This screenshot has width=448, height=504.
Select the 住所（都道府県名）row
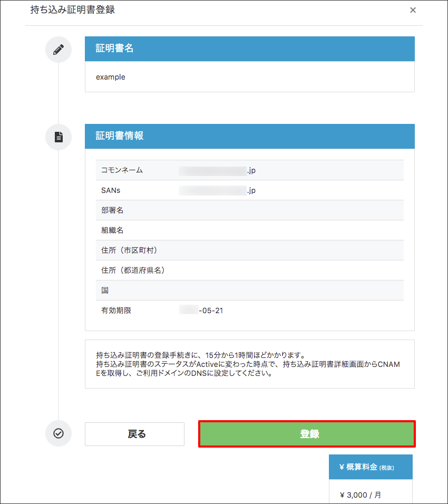(249, 270)
